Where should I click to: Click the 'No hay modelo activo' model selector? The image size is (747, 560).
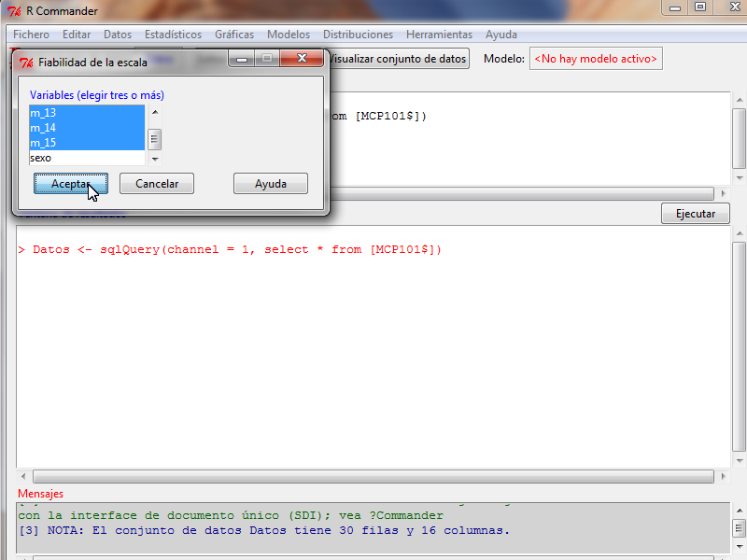596,59
